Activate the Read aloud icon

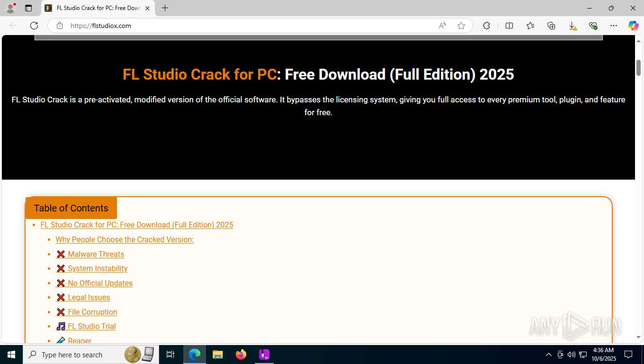pyautogui.click(x=442, y=26)
